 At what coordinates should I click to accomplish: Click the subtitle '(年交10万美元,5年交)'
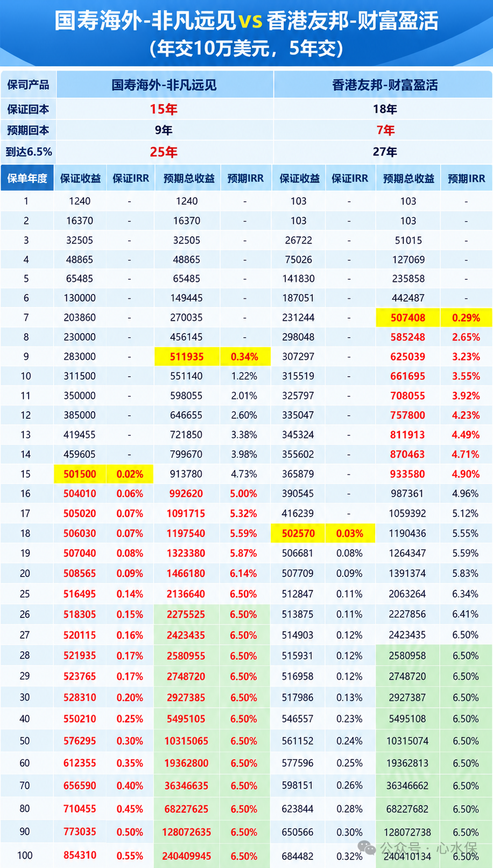(x=246, y=48)
